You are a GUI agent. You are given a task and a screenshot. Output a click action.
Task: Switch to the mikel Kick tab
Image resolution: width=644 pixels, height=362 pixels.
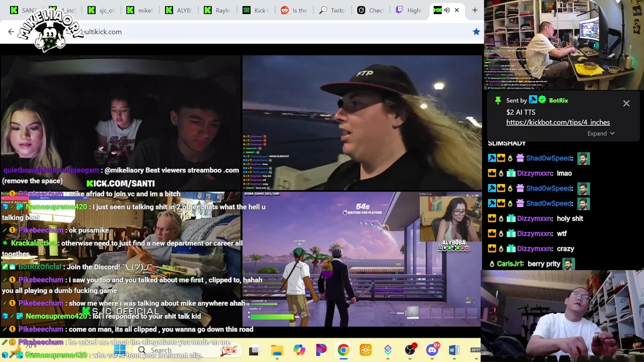tap(139, 10)
